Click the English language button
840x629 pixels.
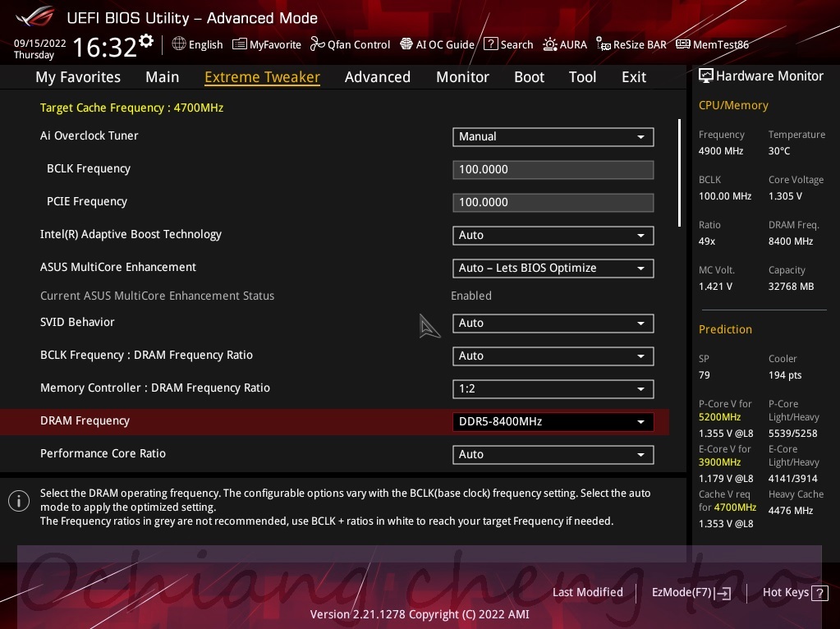[198, 44]
